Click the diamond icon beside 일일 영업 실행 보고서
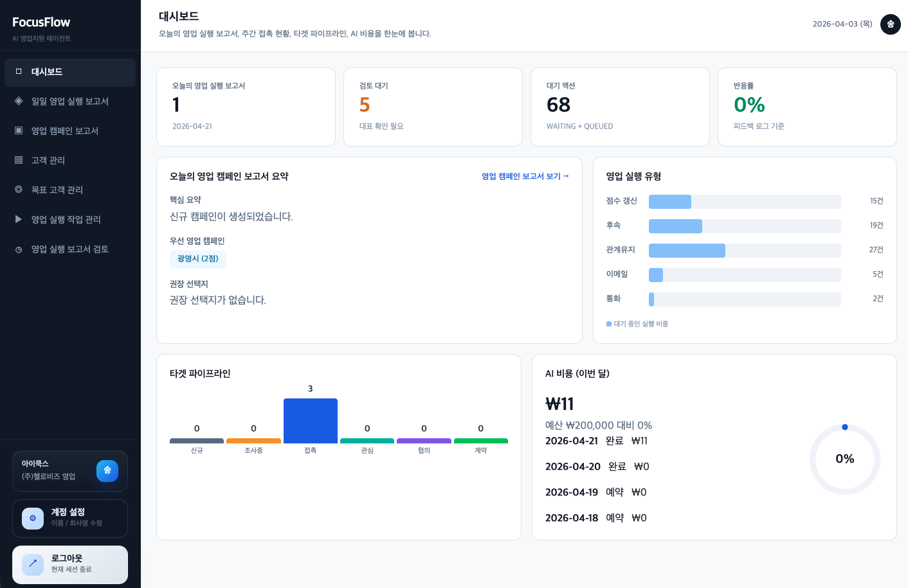908x588 pixels. 19,101
